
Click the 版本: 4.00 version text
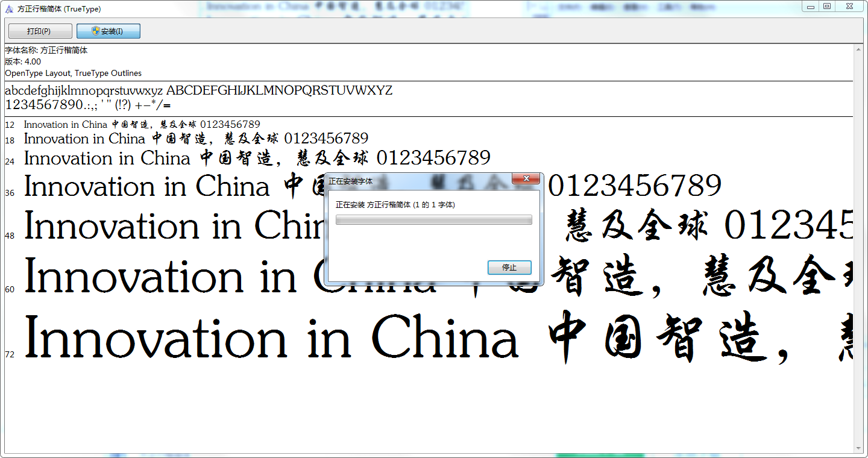(x=23, y=61)
